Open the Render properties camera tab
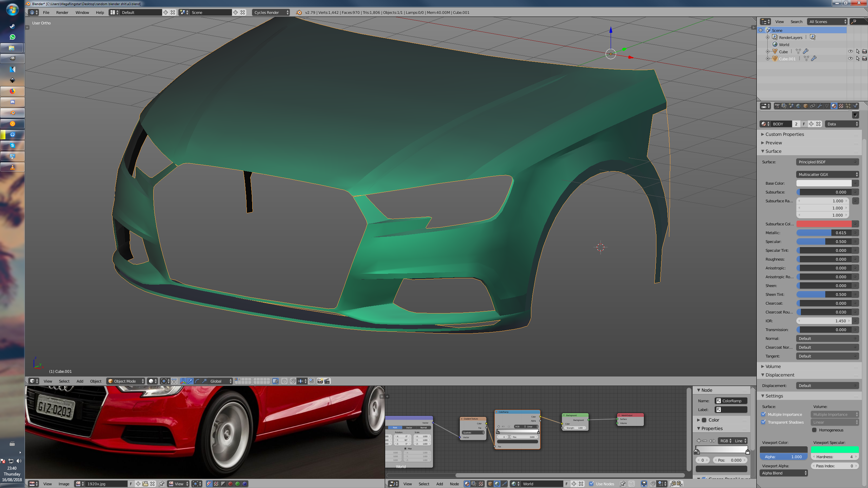This screenshot has height=488, width=868. point(777,106)
